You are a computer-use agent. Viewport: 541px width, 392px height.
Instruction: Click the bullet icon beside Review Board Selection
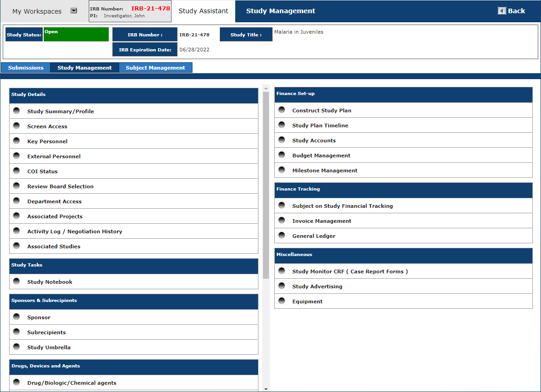(16, 186)
